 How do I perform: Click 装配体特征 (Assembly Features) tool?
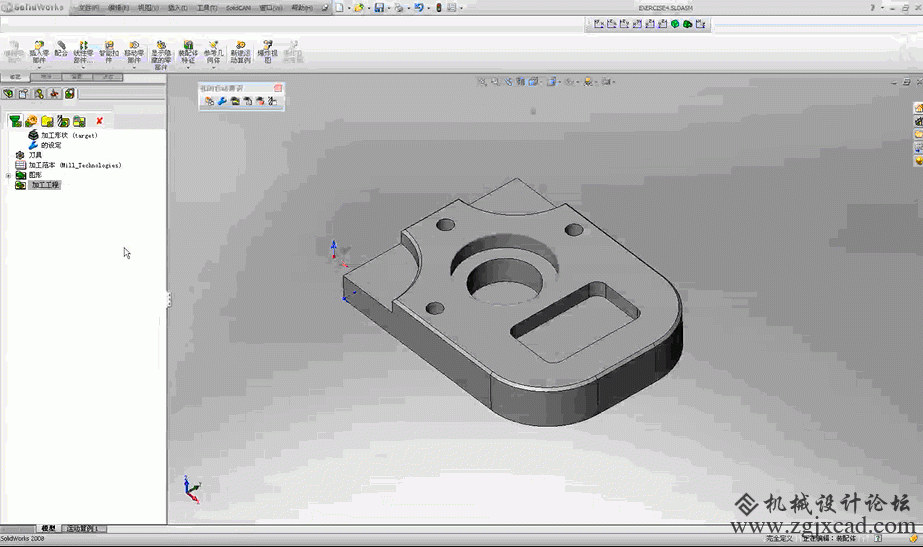coord(188,52)
